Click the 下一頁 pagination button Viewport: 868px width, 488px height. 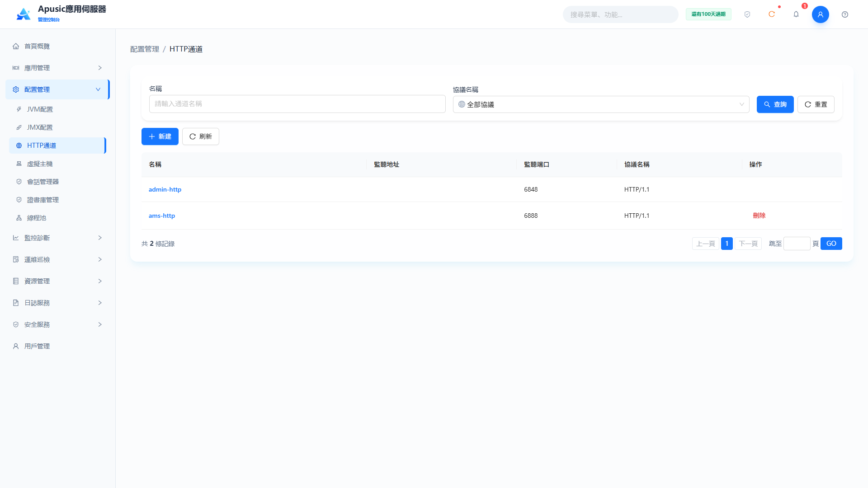[x=748, y=244]
